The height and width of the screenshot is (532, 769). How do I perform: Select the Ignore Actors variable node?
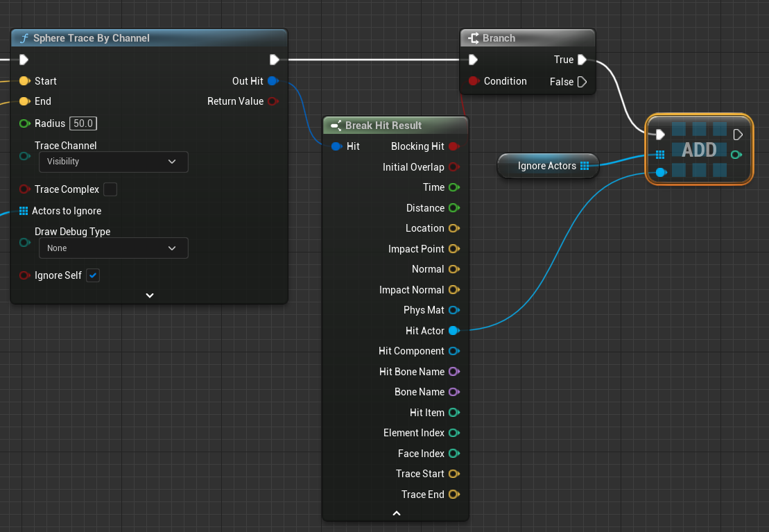(x=546, y=166)
